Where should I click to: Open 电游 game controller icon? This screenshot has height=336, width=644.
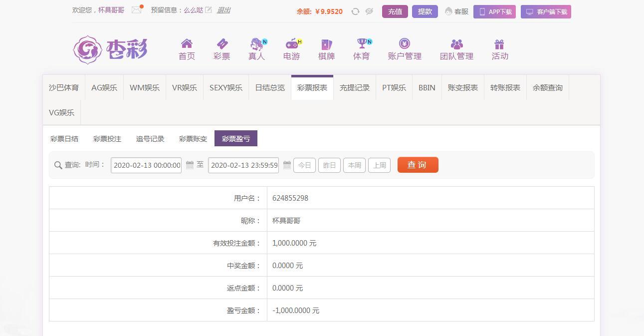pyautogui.click(x=291, y=44)
